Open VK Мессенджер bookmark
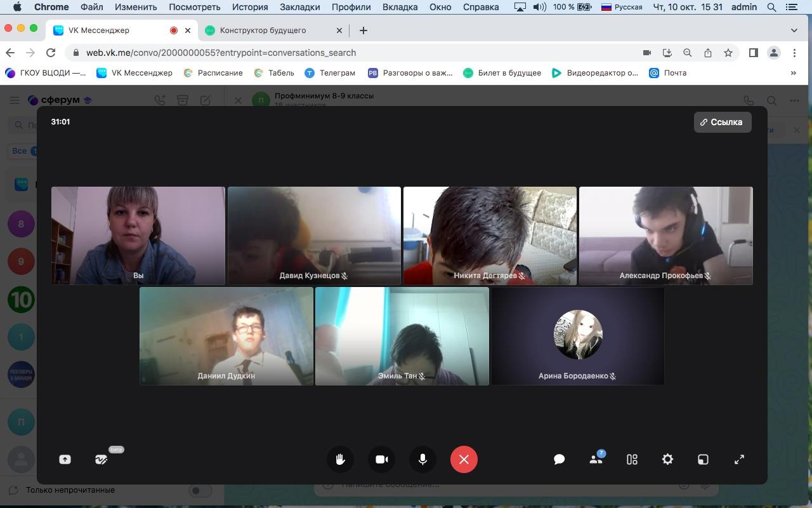812x508 pixels. point(134,72)
